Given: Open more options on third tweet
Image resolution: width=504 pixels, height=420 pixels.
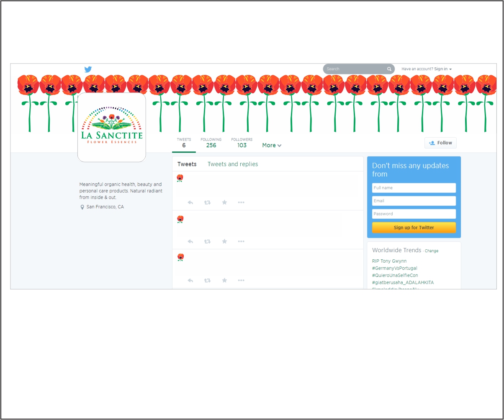Looking at the screenshot, I should click(241, 281).
